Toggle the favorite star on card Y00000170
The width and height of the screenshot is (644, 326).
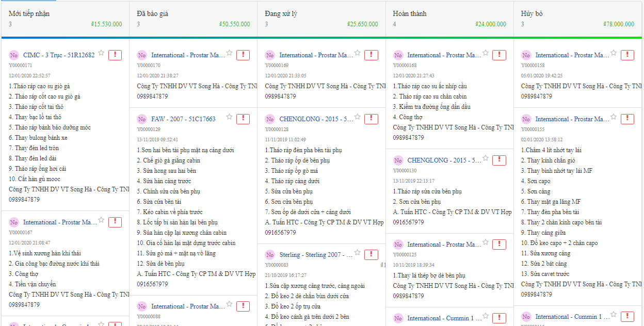pos(229,53)
